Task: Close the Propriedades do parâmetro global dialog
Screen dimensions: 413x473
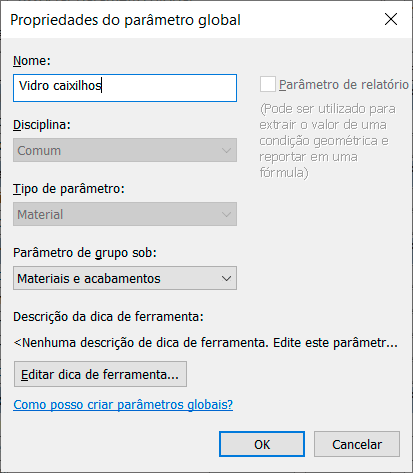Action: tap(391, 19)
